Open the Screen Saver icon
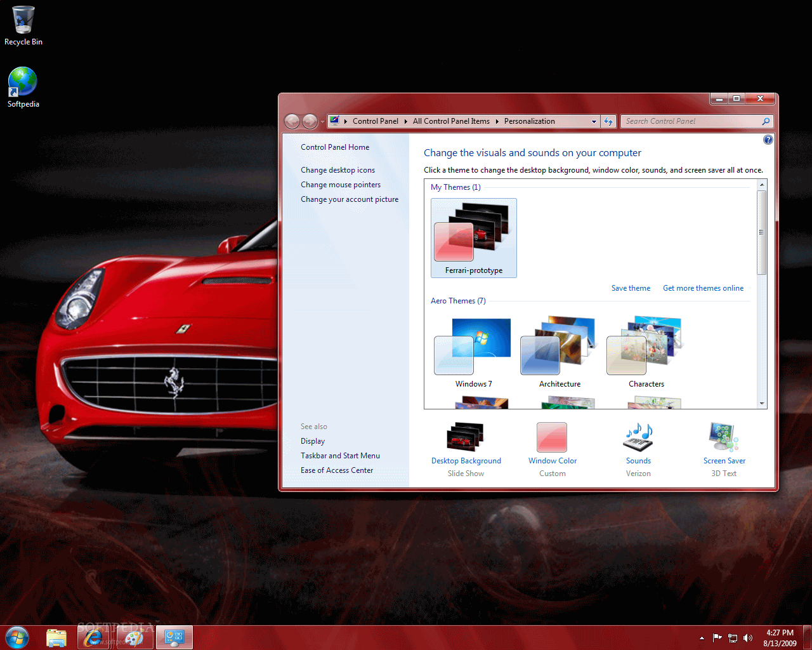The height and width of the screenshot is (650, 812). point(724,437)
